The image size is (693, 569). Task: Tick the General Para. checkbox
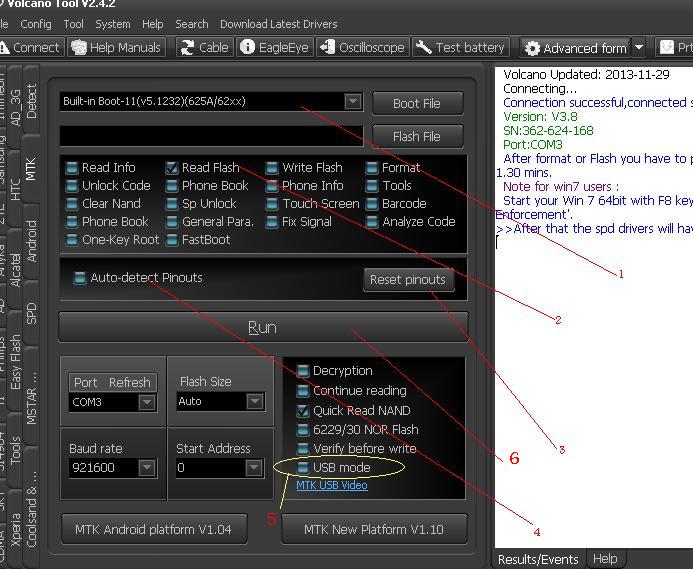171,222
